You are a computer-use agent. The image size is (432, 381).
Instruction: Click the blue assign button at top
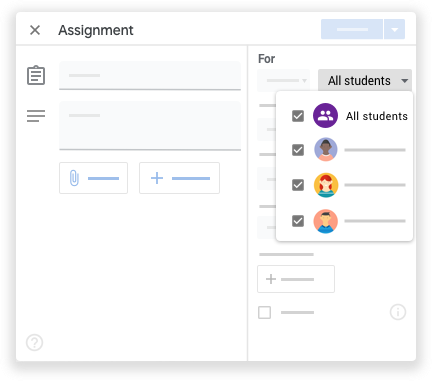click(x=352, y=29)
